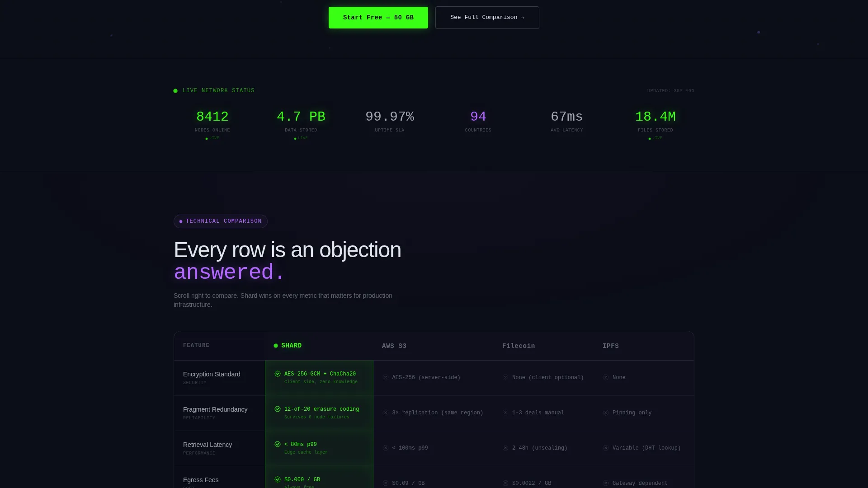The width and height of the screenshot is (868, 488).
Task: Click the 18.4M files stored value
Action: click(656, 117)
